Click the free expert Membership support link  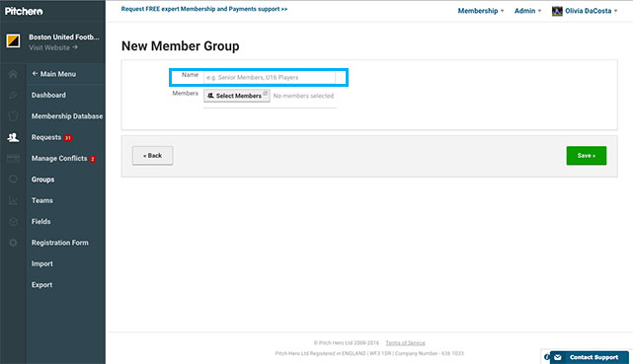(204, 9)
